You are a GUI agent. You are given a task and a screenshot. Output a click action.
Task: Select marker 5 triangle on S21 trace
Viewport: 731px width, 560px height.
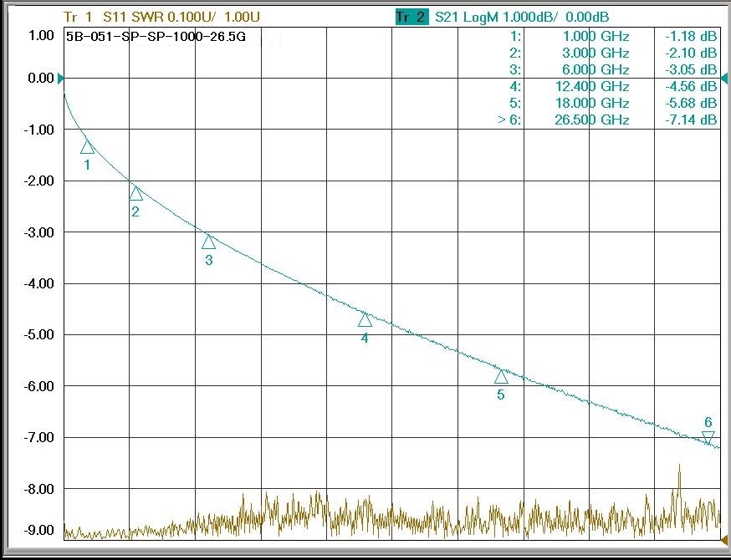[x=501, y=376]
